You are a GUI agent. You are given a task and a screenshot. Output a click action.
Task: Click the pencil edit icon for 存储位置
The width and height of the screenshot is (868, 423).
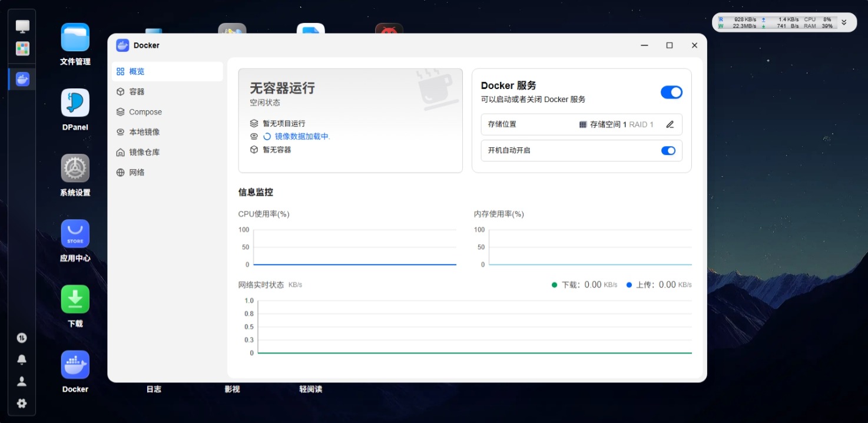click(670, 124)
